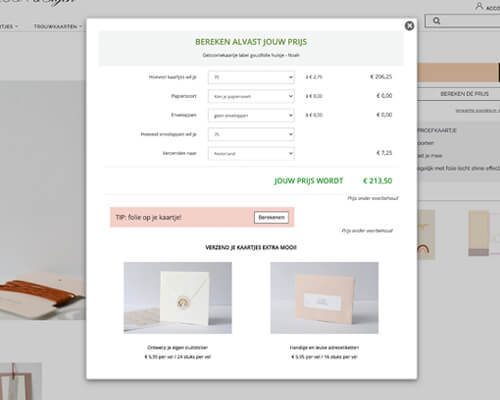Click the sealing sticker caption link
The image size is (500, 400).
178,347
